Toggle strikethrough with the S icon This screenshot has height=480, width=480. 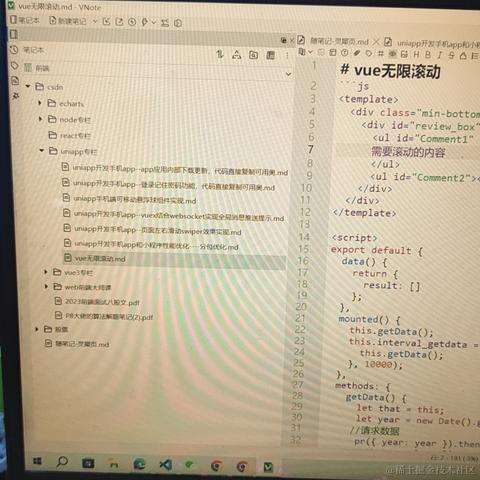tap(451, 55)
